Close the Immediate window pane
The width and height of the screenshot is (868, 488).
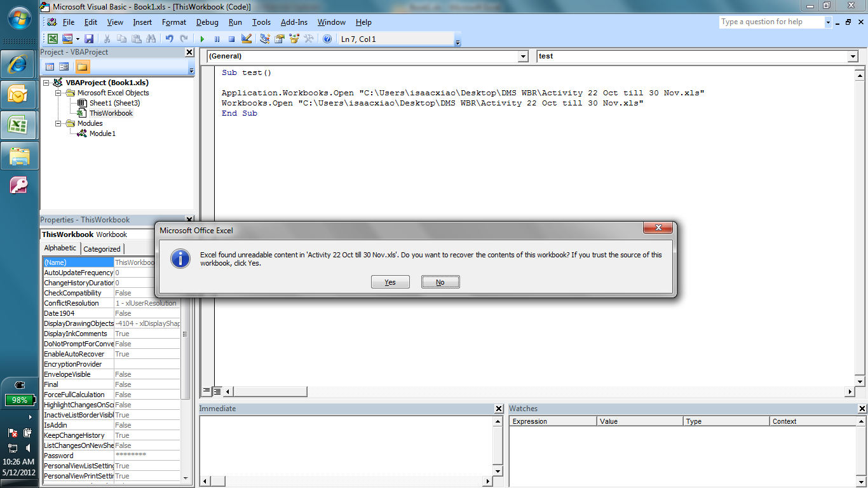pyautogui.click(x=499, y=409)
